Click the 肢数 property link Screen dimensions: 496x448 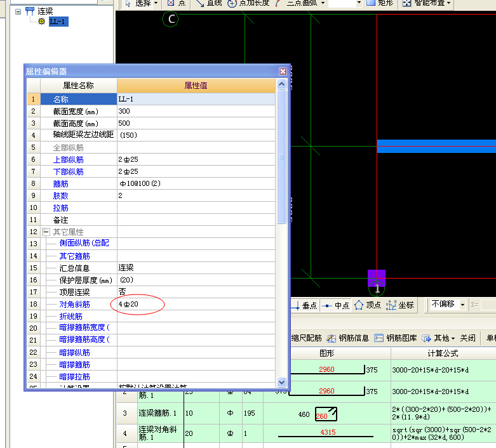pos(61,195)
